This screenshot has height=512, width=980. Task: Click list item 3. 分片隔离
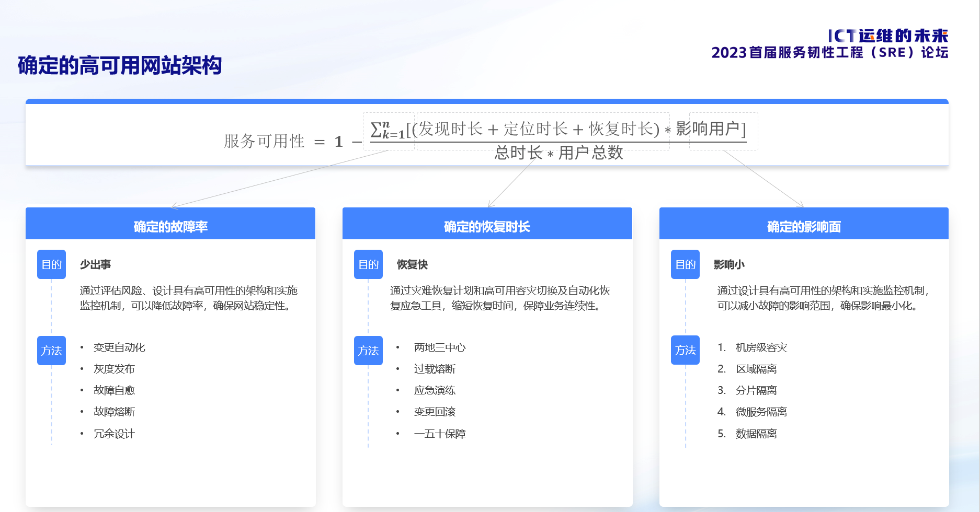click(x=747, y=390)
